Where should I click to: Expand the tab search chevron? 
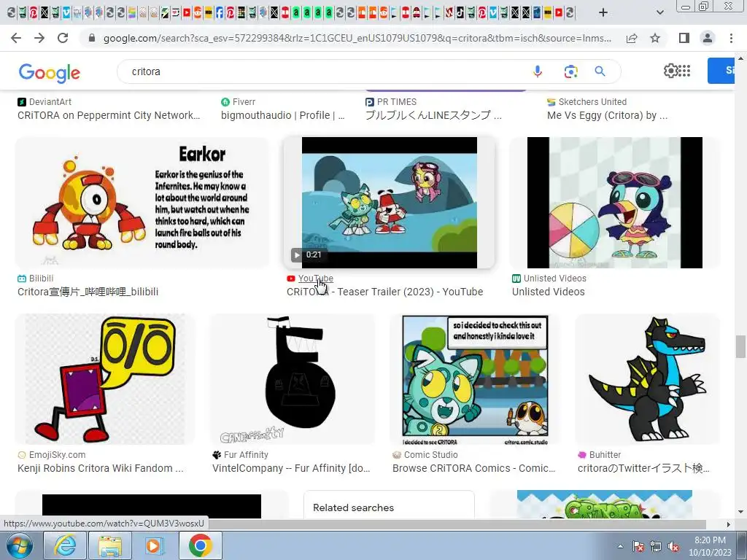[x=659, y=12]
